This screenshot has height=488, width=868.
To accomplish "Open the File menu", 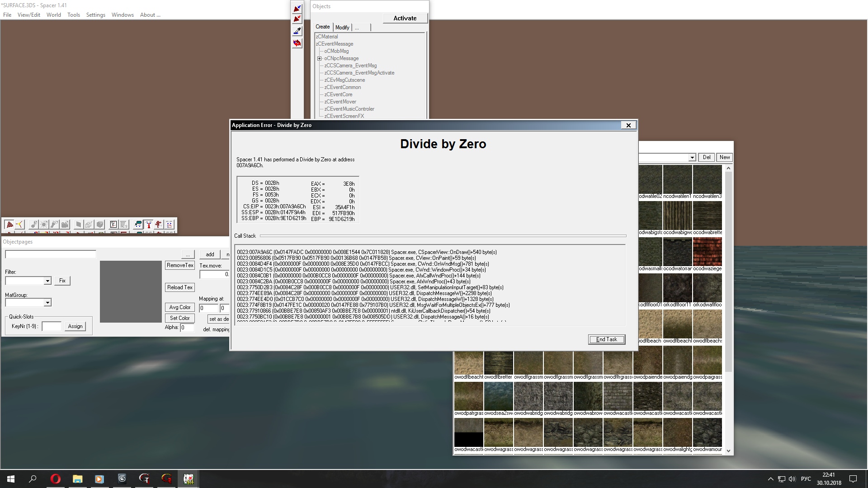I will tap(7, 15).
